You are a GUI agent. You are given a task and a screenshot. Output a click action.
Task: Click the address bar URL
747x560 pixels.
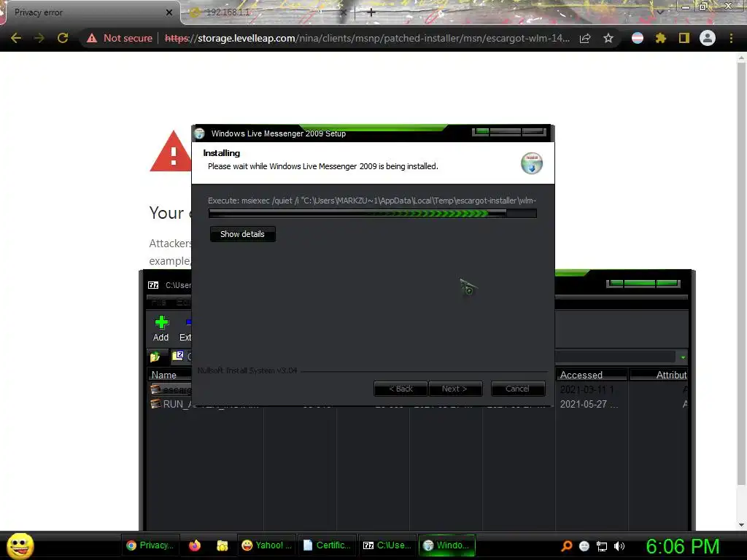[367, 38]
